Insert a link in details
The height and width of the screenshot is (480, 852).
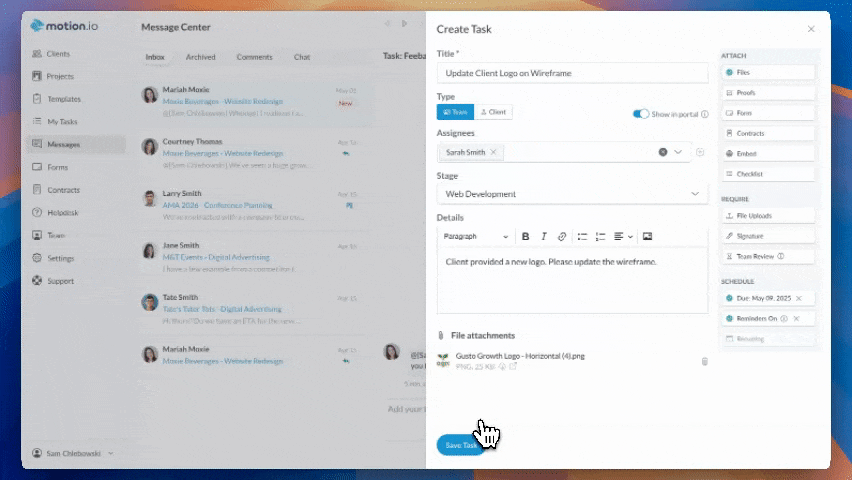pyautogui.click(x=562, y=236)
